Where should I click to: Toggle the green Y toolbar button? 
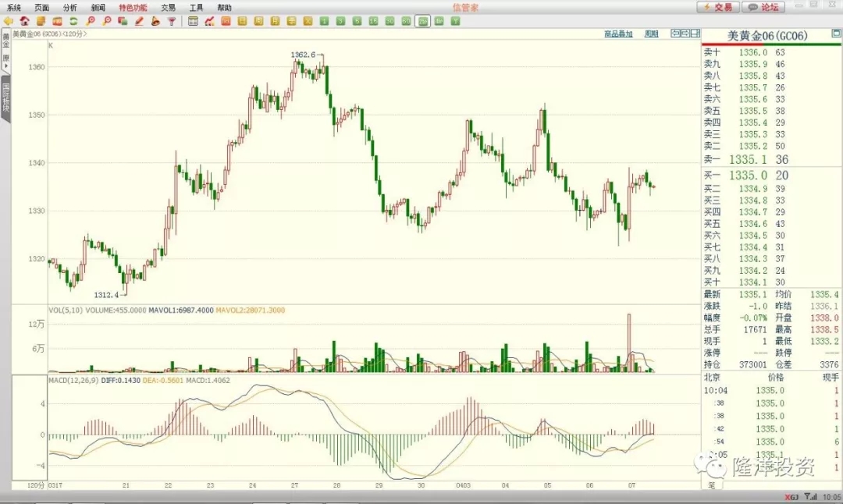coord(455,22)
